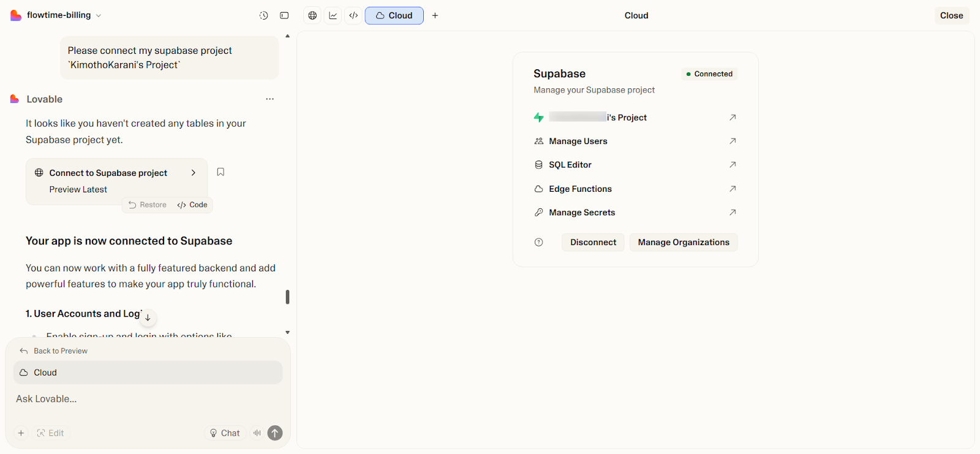Open the help question-mark icon
The image size is (980, 454).
(x=539, y=243)
